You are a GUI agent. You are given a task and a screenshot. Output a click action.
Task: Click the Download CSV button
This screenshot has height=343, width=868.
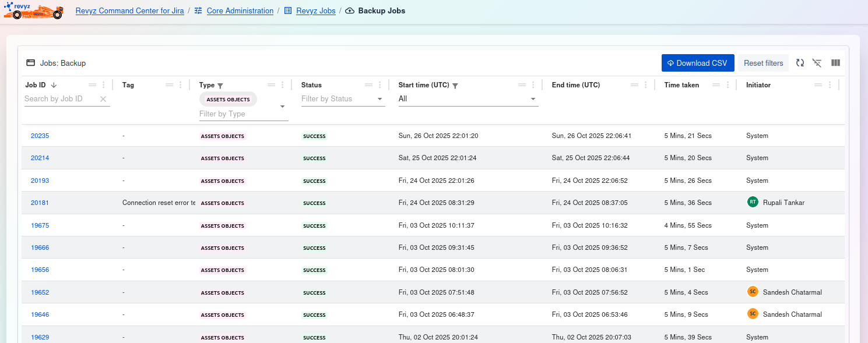[697, 63]
